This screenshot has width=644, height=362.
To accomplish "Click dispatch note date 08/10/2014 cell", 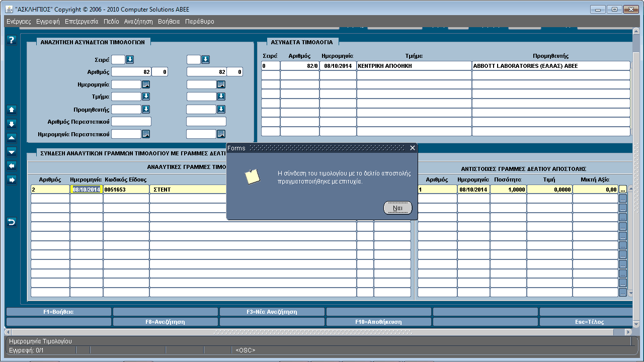I will click(x=473, y=190).
